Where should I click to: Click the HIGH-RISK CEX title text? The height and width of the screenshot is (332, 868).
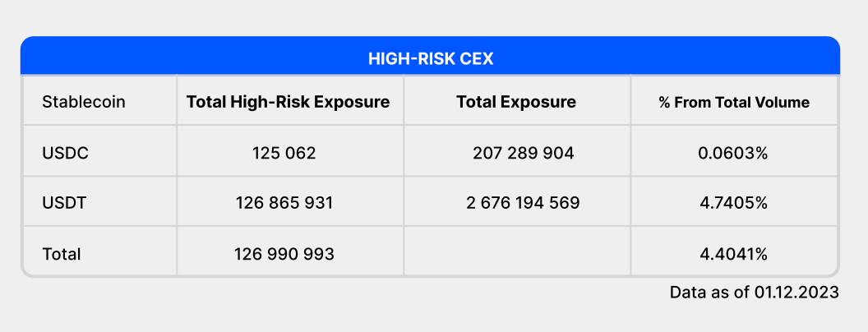tap(430, 58)
